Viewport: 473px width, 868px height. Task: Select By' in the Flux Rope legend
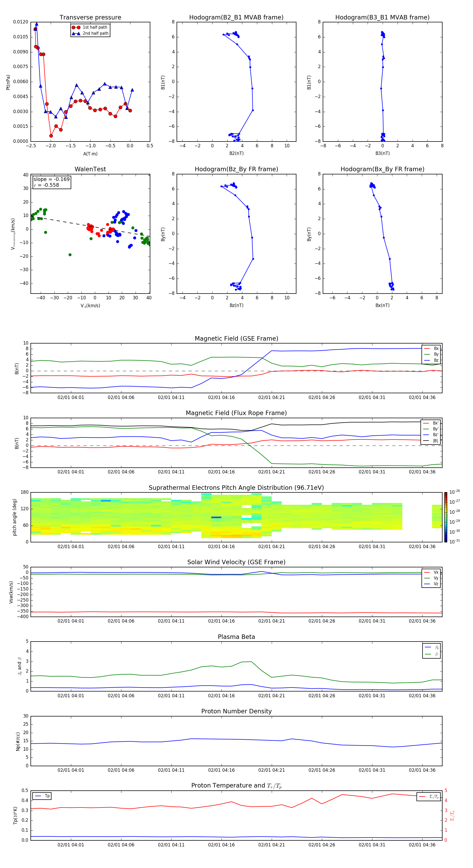click(x=431, y=429)
